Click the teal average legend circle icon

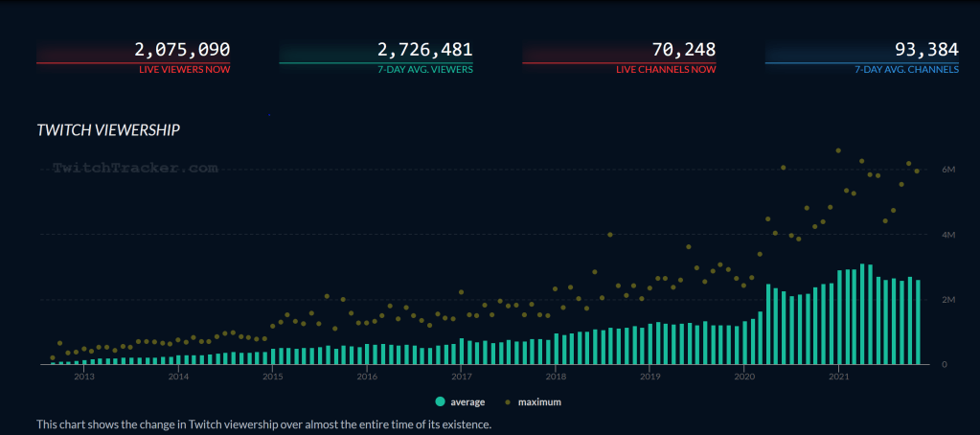pyautogui.click(x=441, y=401)
